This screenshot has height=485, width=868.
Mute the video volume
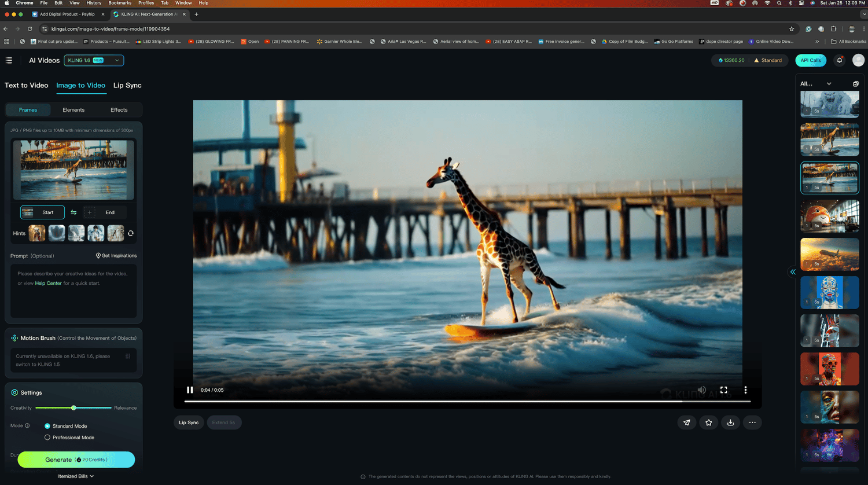click(x=702, y=390)
